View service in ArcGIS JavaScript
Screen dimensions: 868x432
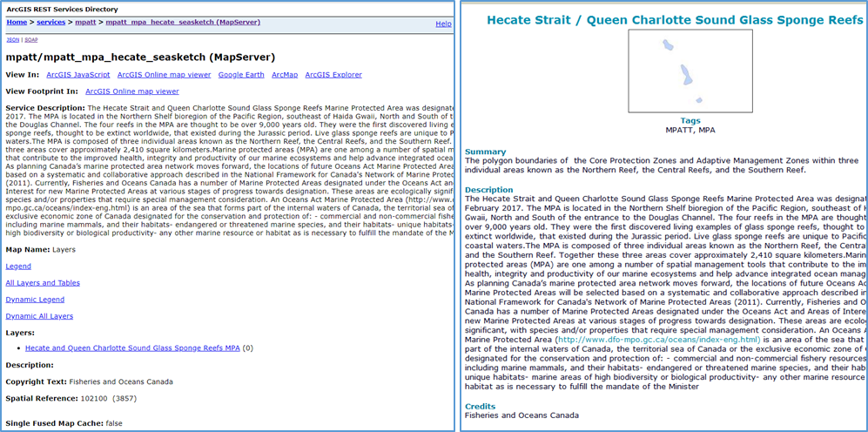(78, 75)
